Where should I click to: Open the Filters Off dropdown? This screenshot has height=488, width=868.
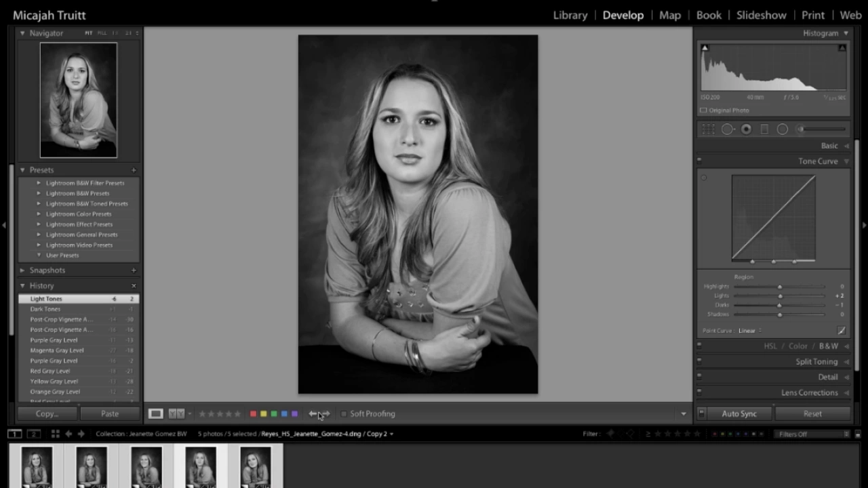(812, 434)
